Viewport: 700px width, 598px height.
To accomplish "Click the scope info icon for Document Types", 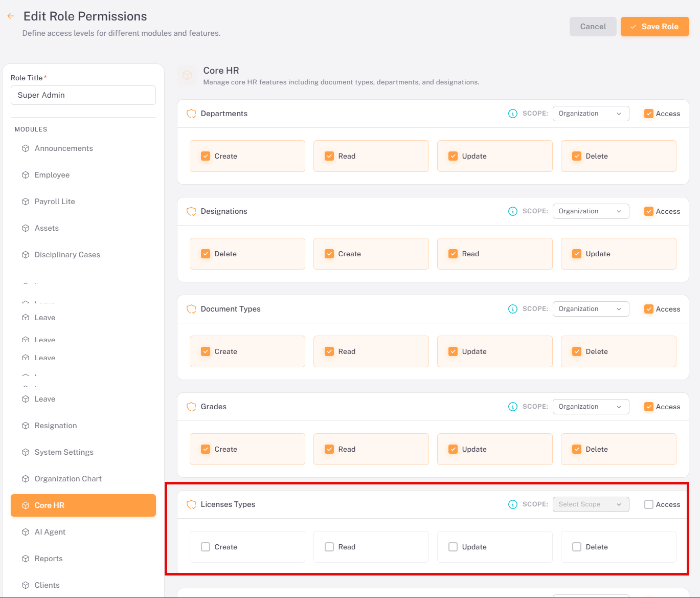I will point(513,309).
